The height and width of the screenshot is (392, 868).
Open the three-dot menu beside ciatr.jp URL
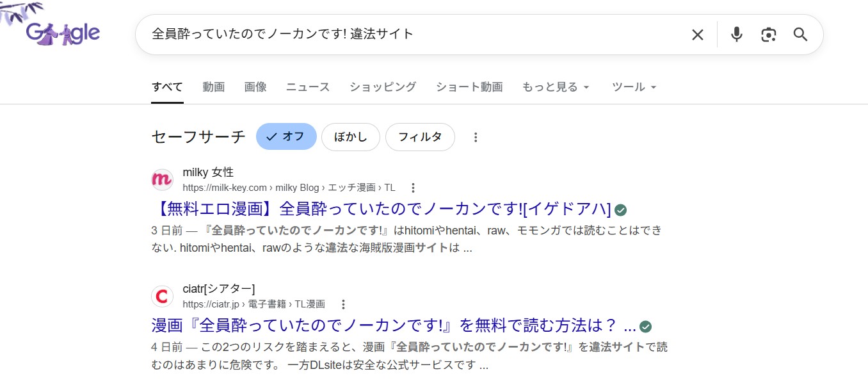[x=343, y=304]
